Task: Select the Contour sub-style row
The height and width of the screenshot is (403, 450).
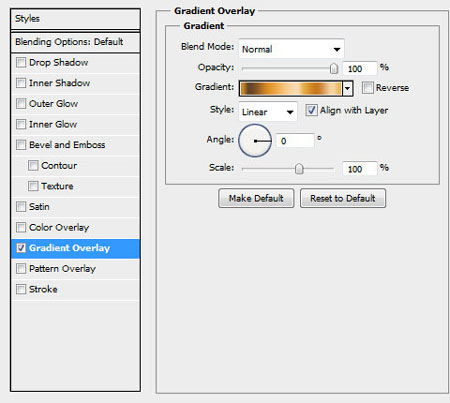Action: point(75,166)
